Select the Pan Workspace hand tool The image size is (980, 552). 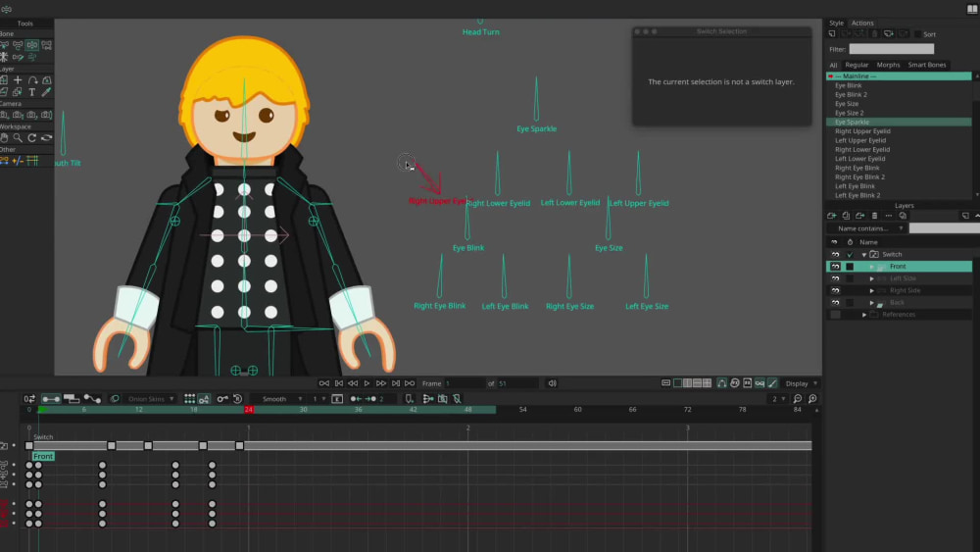pyautogui.click(x=4, y=137)
